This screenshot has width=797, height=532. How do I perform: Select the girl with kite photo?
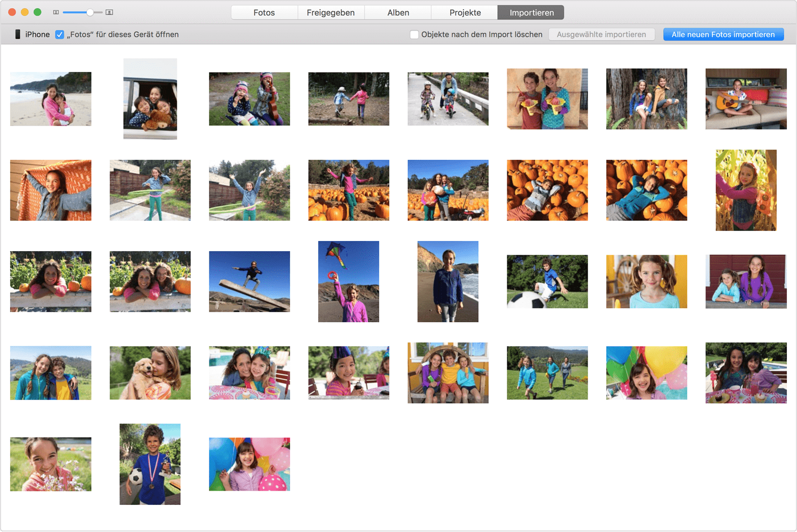[348, 281]
